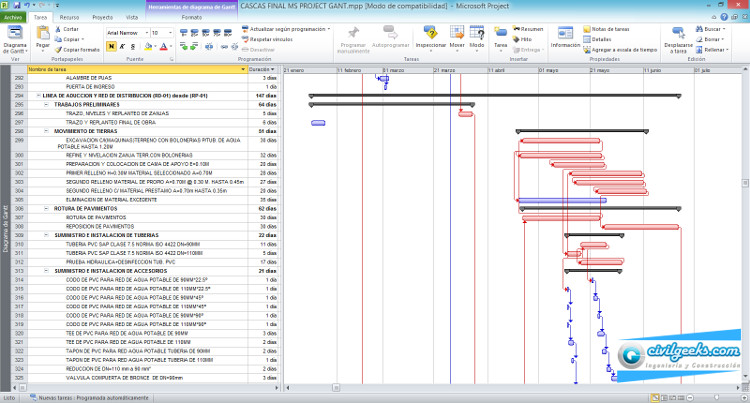Collapse the MOVIMIENTO DE TIERRAS group
This screenshot has height=403, width=750.
pos(44,131)
